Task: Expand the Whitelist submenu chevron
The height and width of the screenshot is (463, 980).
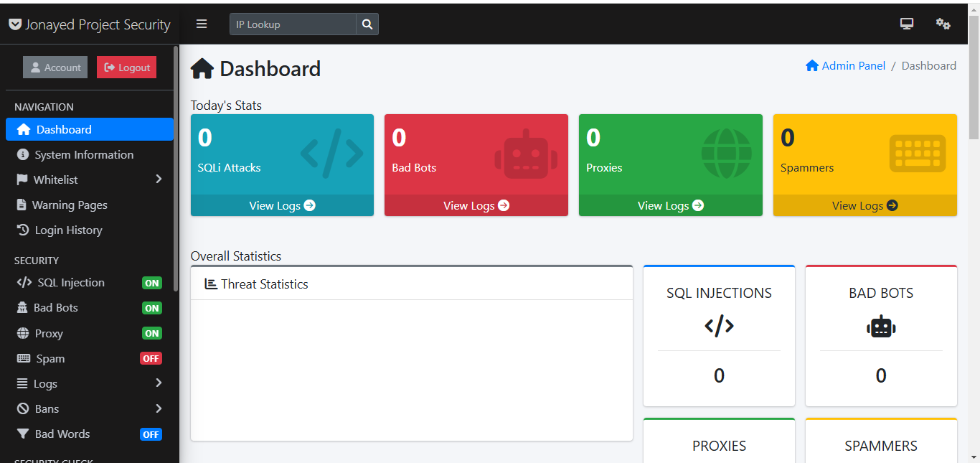Action: click(x=159, y=179)
